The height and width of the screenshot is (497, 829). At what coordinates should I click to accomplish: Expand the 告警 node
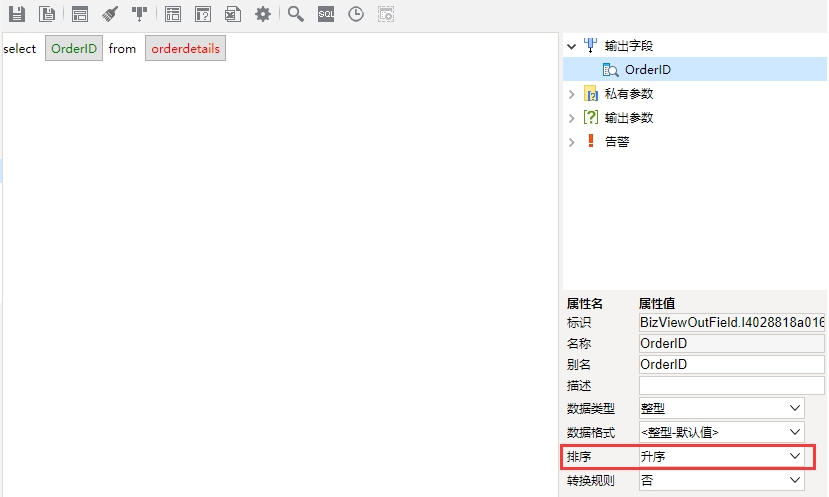[572, 142]
